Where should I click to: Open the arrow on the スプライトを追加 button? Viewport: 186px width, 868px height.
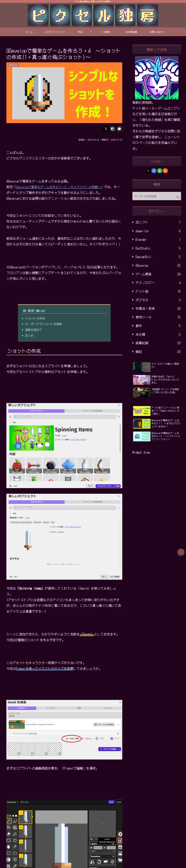tap(119, 749)
